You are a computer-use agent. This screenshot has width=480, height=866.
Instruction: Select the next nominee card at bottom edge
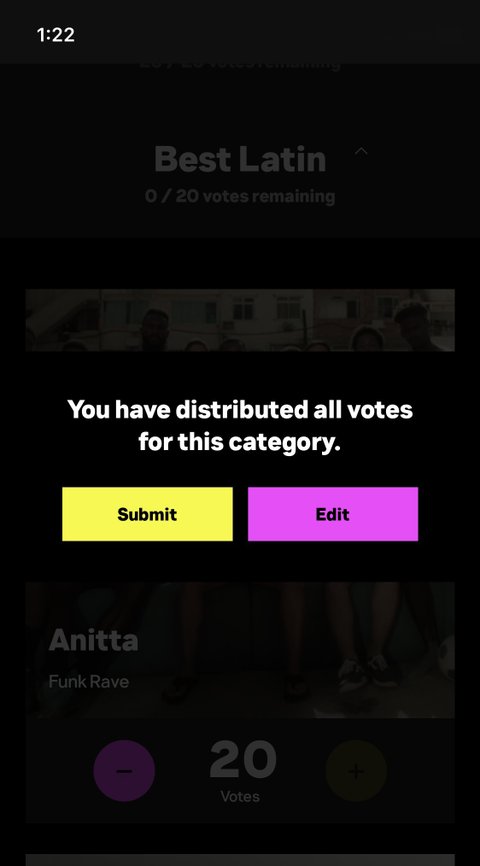tap(240, 860)
